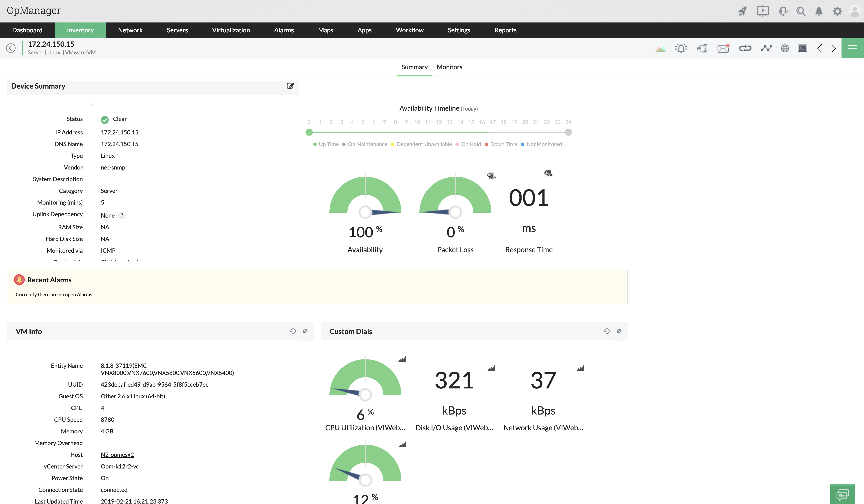Open the Performance graphs icon for this device

click(660, 48)
